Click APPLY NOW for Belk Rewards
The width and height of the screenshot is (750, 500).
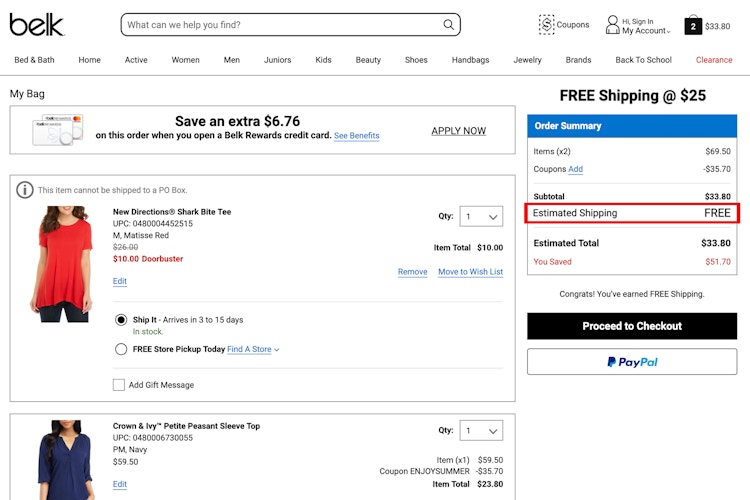pos(459,131)
